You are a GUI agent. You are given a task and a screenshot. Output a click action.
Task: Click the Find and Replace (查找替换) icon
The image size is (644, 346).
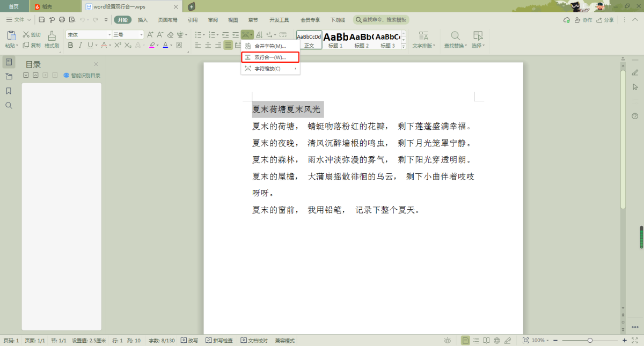click(x=455, y=36)
